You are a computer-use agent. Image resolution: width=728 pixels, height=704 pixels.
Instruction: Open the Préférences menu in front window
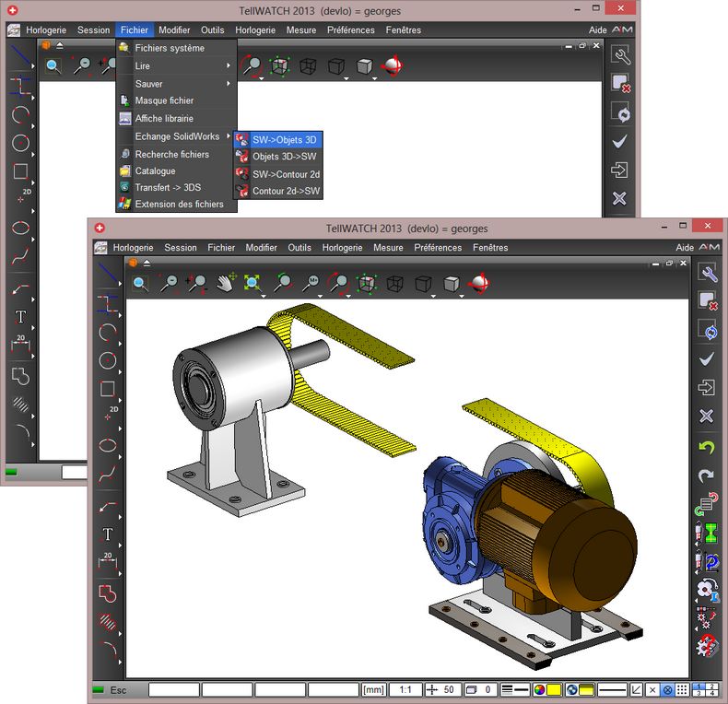(x=438, y=248)
